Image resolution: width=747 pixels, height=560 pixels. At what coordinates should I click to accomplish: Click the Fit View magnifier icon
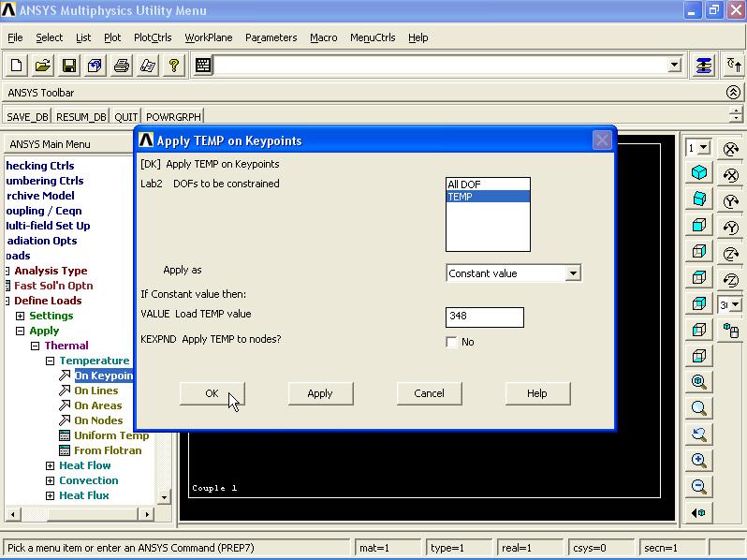[699, 382]
